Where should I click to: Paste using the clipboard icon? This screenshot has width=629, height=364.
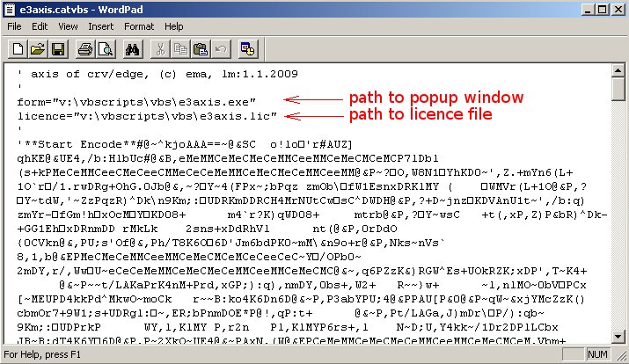tap(201, 47)
